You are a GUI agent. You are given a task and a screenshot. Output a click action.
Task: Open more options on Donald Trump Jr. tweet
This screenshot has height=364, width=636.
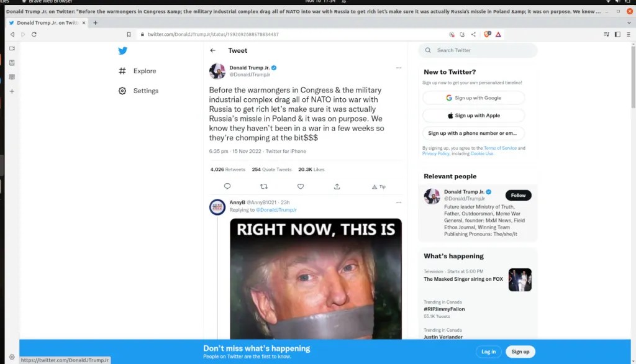pos(399,68)
